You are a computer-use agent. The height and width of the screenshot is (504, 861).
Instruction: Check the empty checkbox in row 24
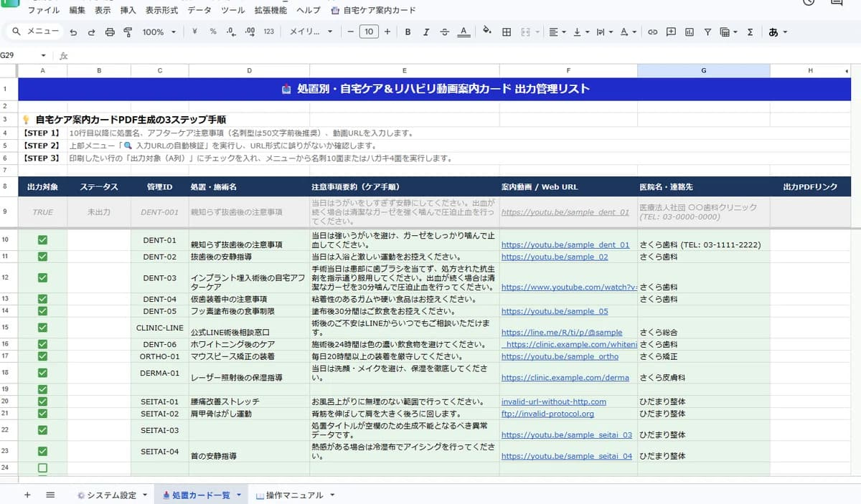(x=42, y=467)
